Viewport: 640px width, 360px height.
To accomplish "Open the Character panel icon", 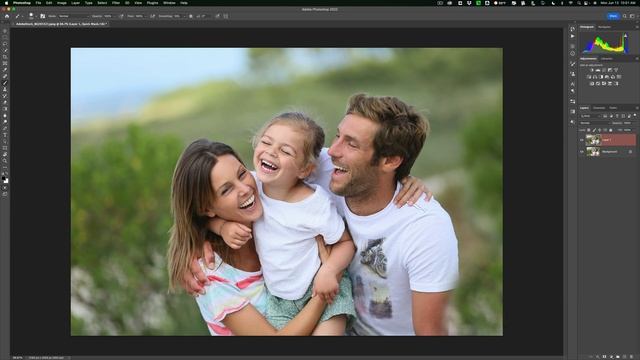I will [573, 84].
